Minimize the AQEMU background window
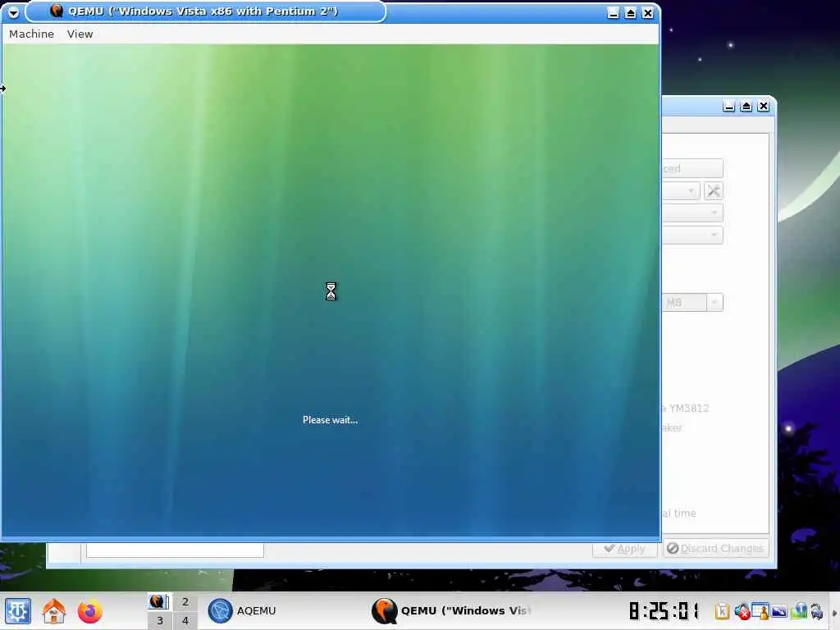 (728, 106)
